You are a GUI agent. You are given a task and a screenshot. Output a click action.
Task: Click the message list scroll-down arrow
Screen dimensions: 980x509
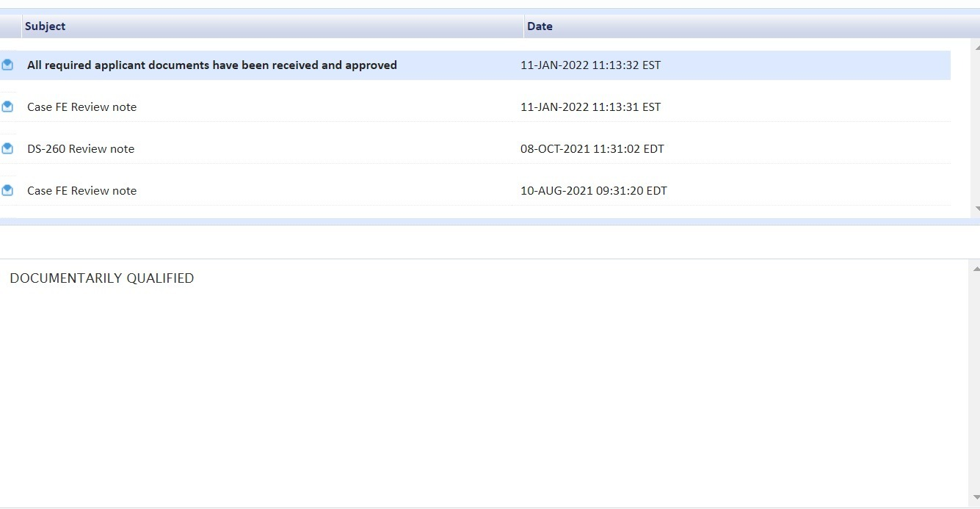coord(976,209)
